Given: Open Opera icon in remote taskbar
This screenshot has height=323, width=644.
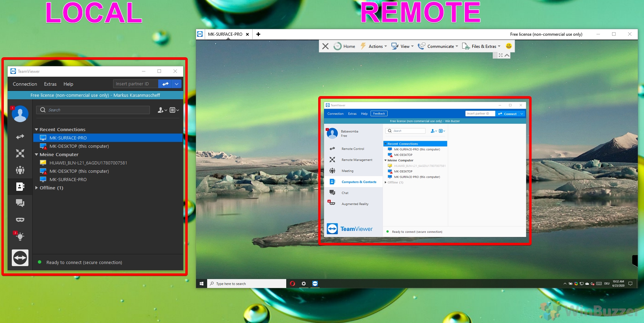Looking at the screenshot, I should click(293, 283).
